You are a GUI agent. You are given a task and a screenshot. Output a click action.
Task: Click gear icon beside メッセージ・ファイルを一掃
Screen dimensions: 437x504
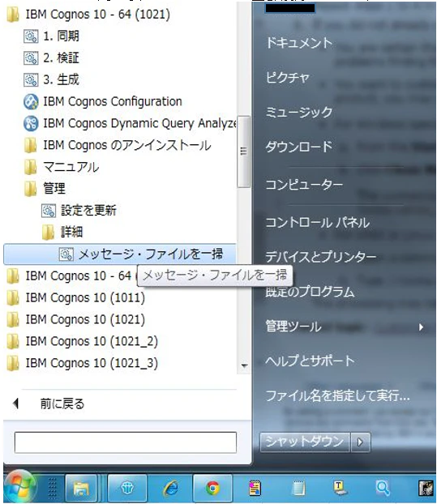pyautogui.click(x=66, y=254)
